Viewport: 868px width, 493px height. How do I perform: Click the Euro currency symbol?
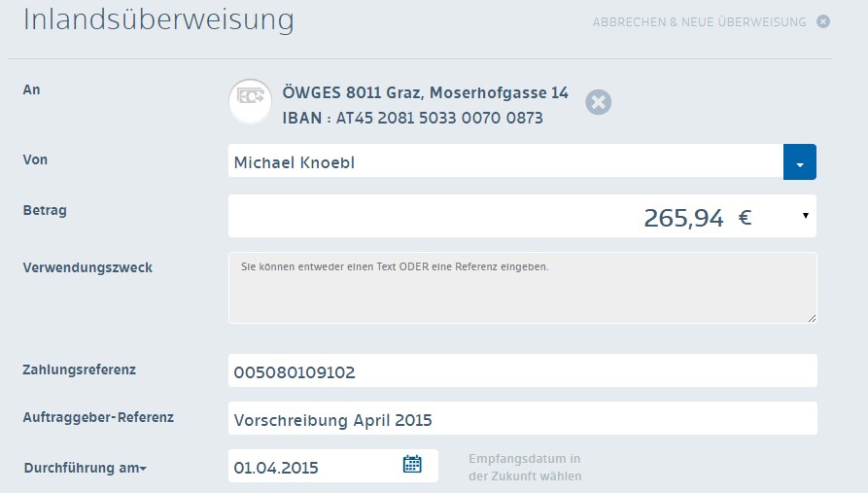point(745,217)
